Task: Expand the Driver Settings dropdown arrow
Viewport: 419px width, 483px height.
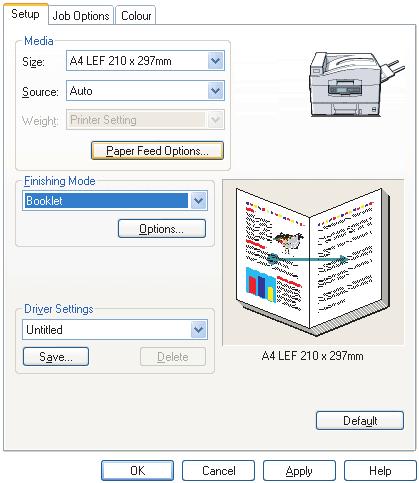Action: click(199, 330)
